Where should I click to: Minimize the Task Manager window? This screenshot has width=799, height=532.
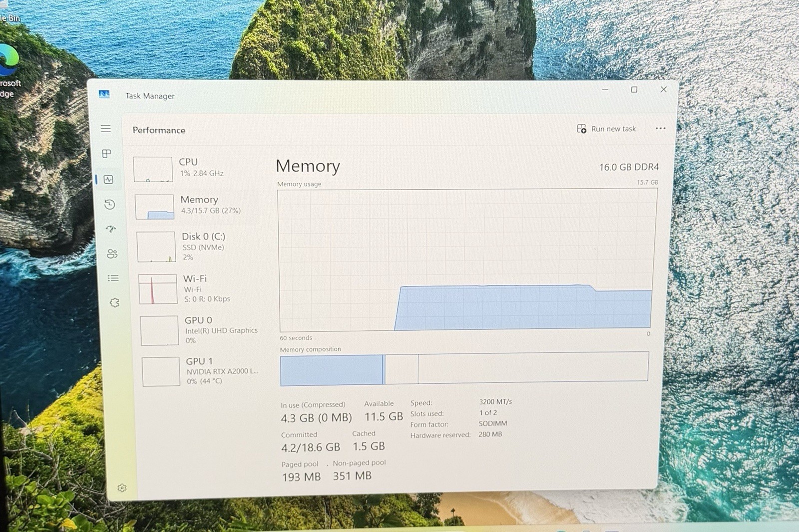pos(605,89)
